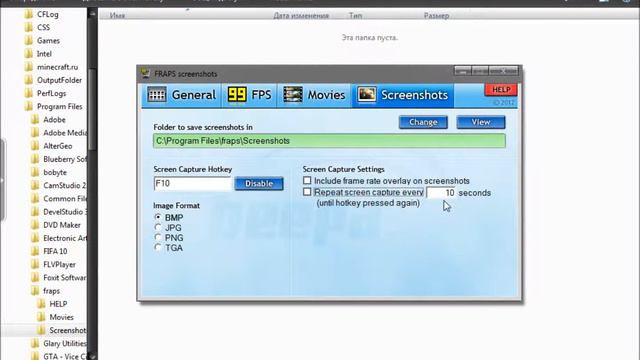Select Screenshots subfolder under fraps
640x360 pixels.
pyautogui.click(x=68, y=330)
